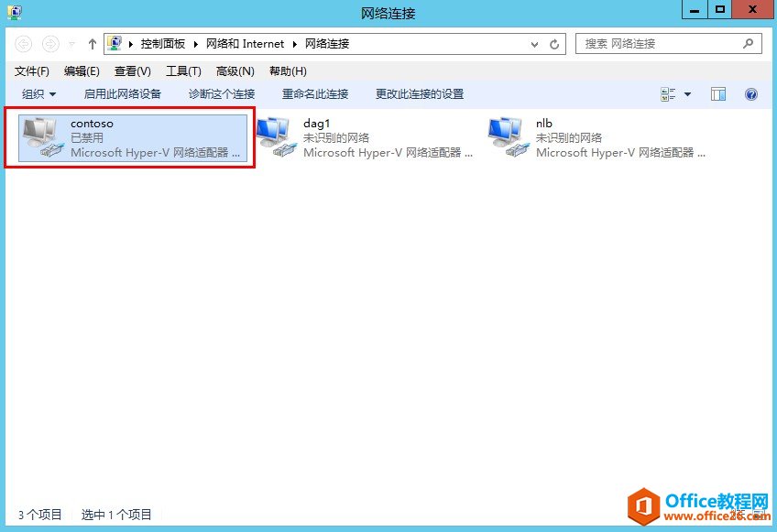Click the refresh icon beside the address bar
This screenshot has width=777, height=532.
pyautogui.click(x=554, y=43)
